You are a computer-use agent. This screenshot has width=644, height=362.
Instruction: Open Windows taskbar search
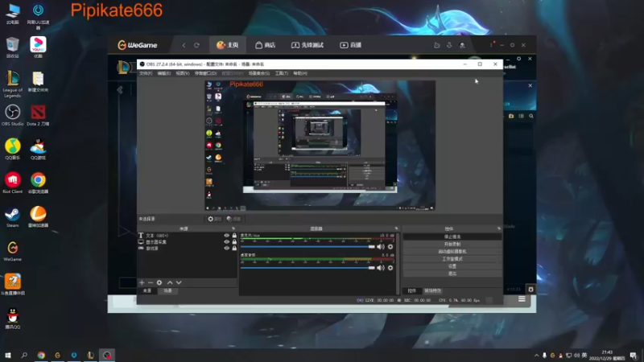24,355
